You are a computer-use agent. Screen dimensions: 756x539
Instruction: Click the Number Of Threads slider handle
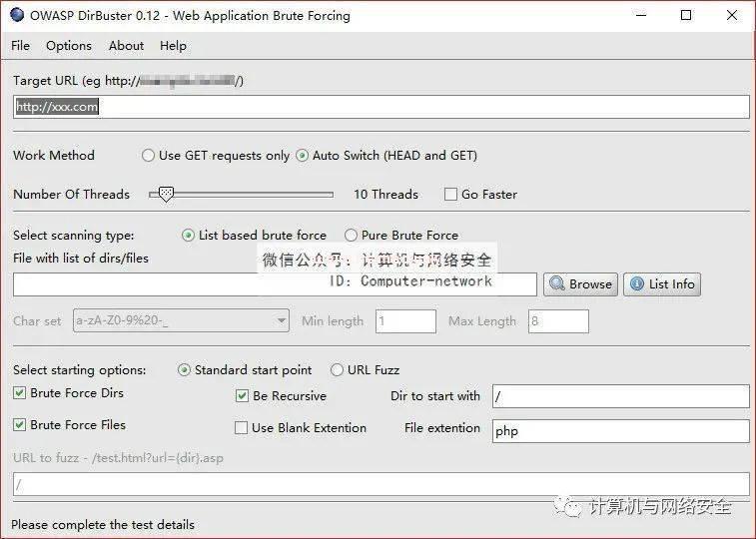[x=167, y=194]
